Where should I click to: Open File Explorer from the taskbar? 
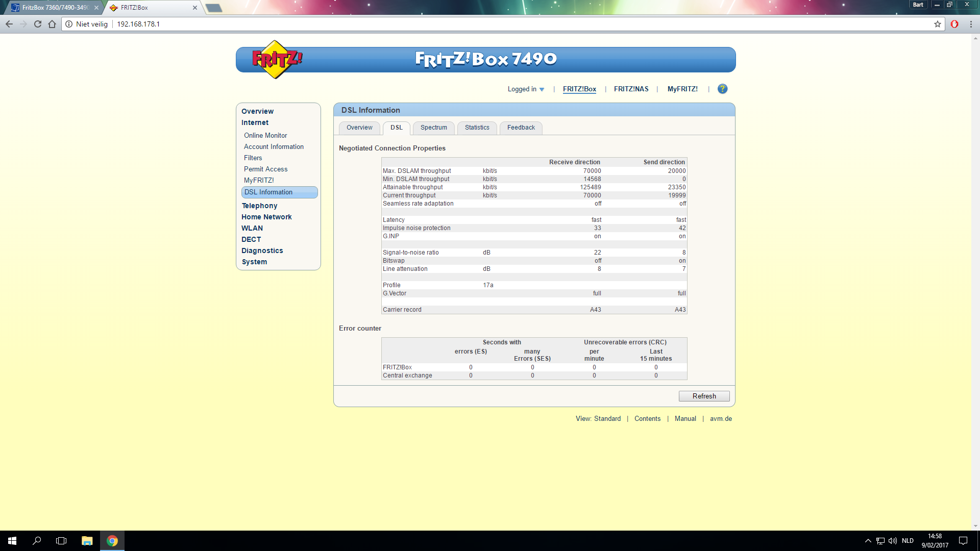pos(87,541)
